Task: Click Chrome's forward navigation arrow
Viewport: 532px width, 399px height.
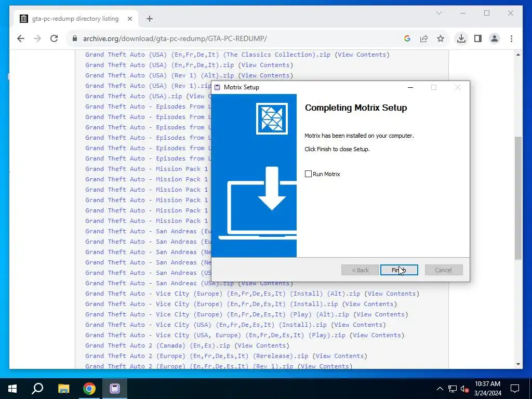Action: point(37,38)
